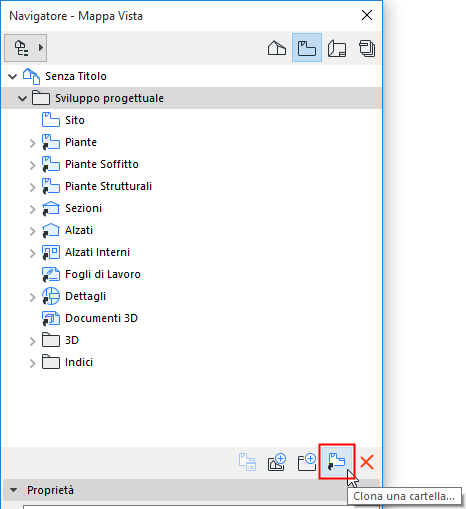Click the Piante Strutturali folder icon
The width and height of the screenshot is (466, 509).
(x=51, y=186)
